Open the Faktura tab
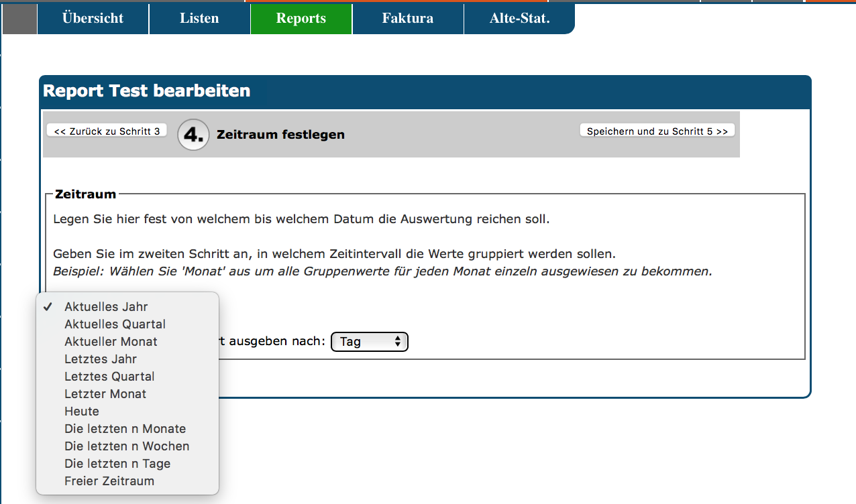This screenshot has width=856, height=504. (407, 18)
